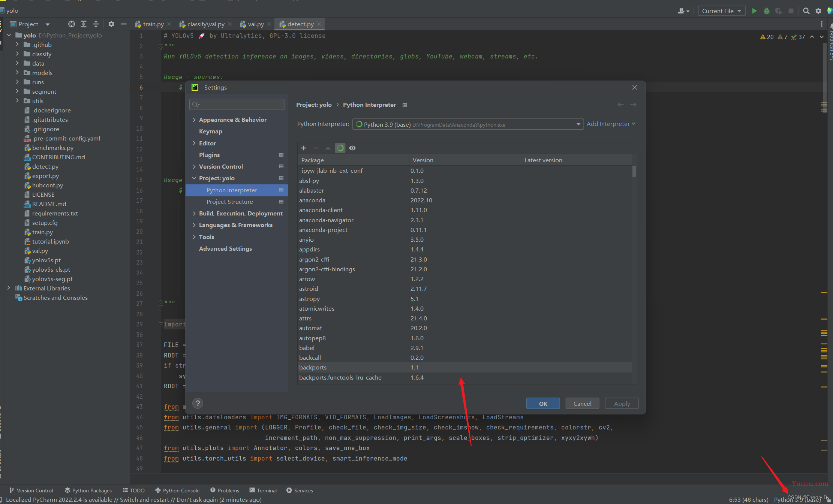Open the Python Console tool window

(177, 490)
